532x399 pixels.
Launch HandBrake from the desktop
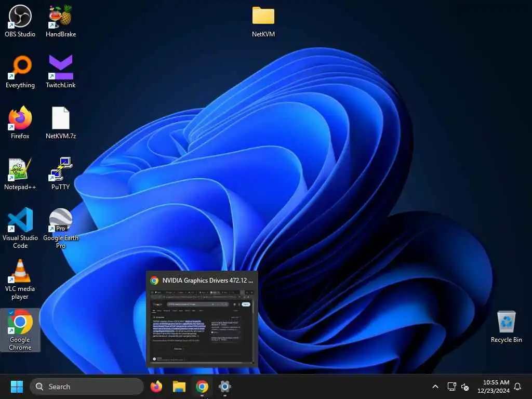click(x=61, y=20)
